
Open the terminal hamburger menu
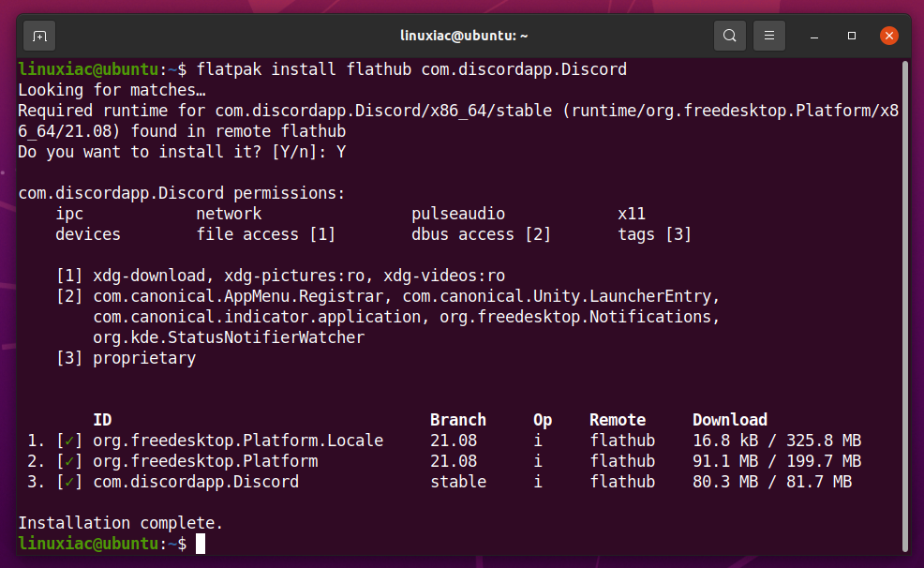pyautogui.click(x=769, y=36)
